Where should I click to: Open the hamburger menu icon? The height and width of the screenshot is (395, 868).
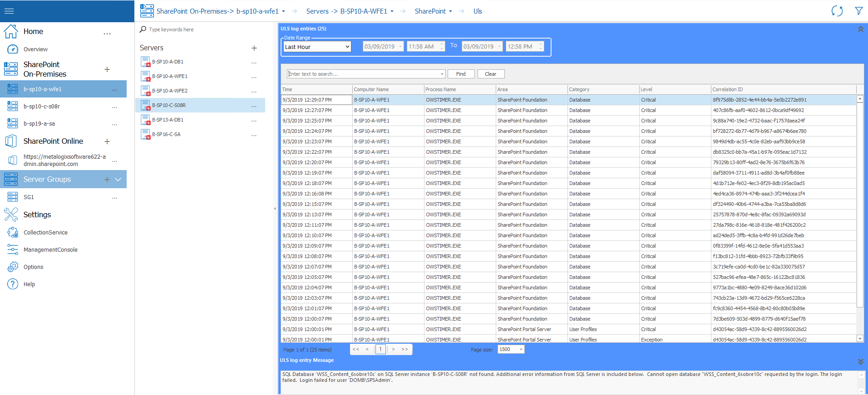tap(9, 11)
